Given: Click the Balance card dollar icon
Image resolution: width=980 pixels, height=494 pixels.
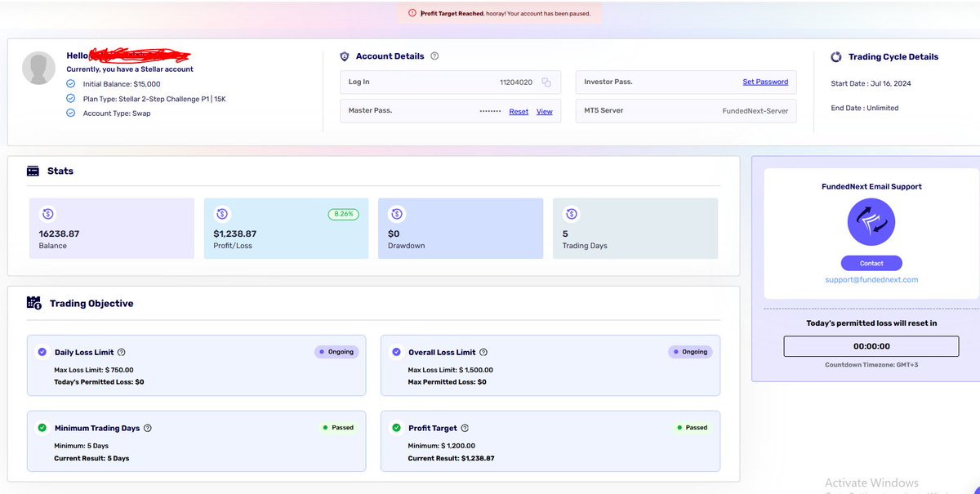Looking at the screenshot, I should pos(47,214).
